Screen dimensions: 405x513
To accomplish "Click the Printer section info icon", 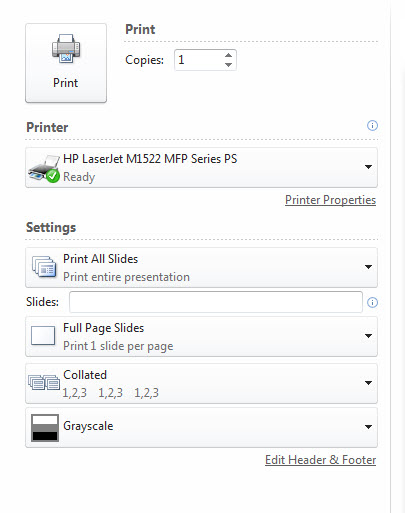I will click(372, 126).
